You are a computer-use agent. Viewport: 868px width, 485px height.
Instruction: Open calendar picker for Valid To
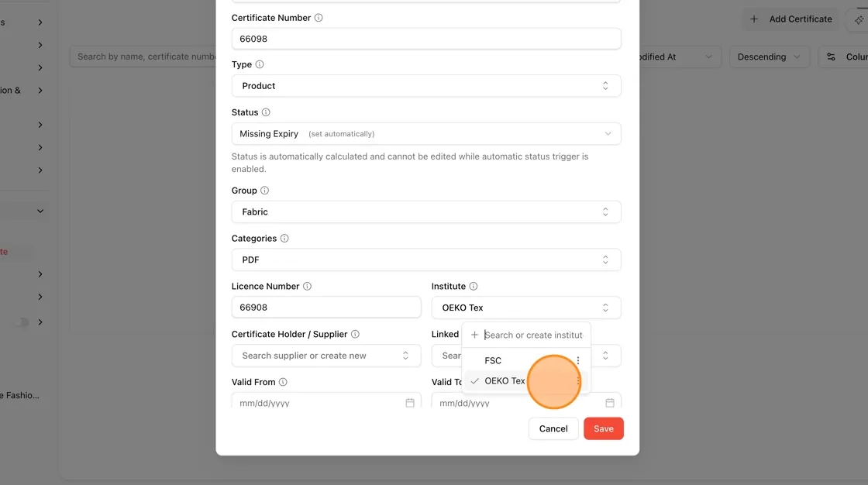[609, 403]
